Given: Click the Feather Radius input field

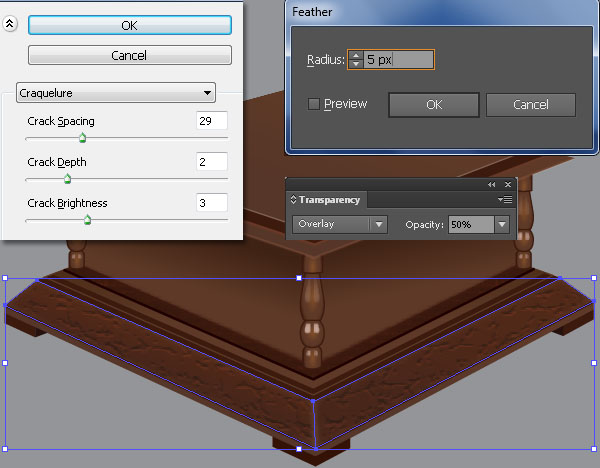Looking at the screenshot, I should coord(398,59).
